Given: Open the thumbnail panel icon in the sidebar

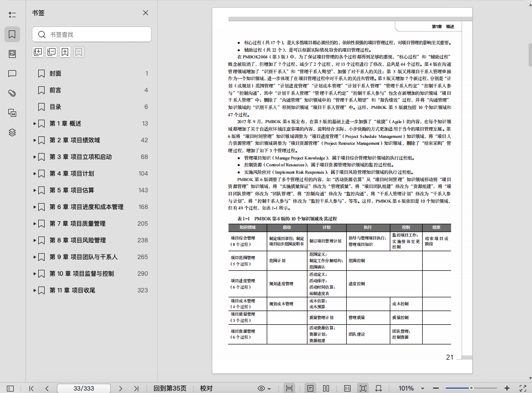Looking at the screenshot, I should tap(12, 53).
